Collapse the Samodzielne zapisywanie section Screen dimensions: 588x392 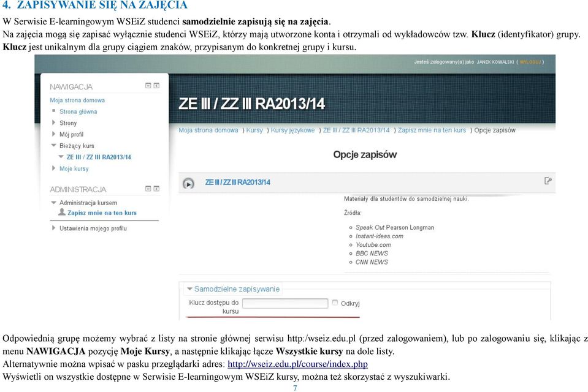(189, 289)
